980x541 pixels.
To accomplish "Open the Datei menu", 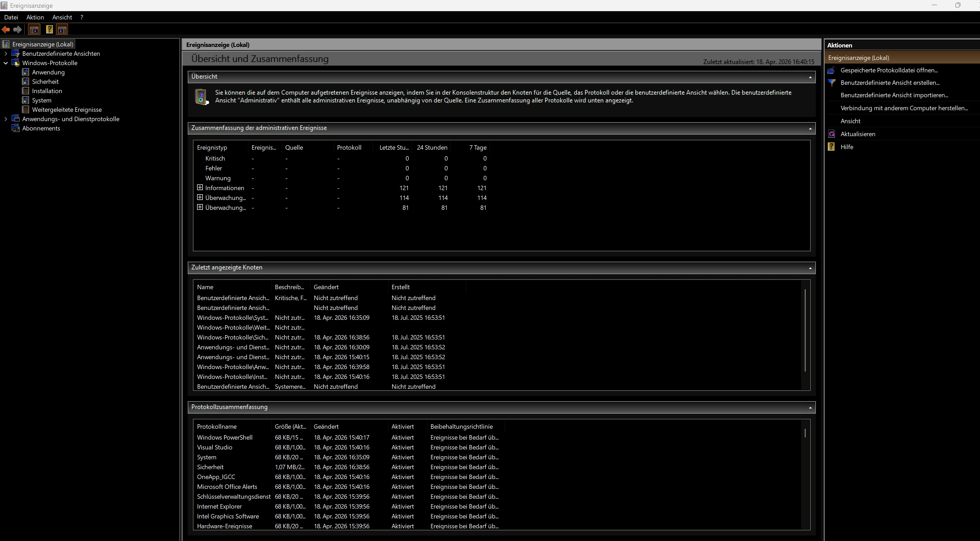I will [x=11, y=17].
